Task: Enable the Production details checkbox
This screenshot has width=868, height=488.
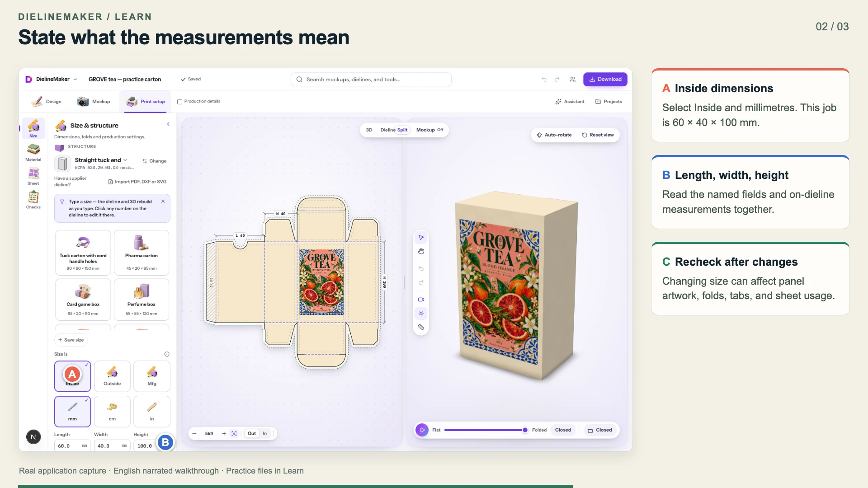Action: tap(179, 102)
